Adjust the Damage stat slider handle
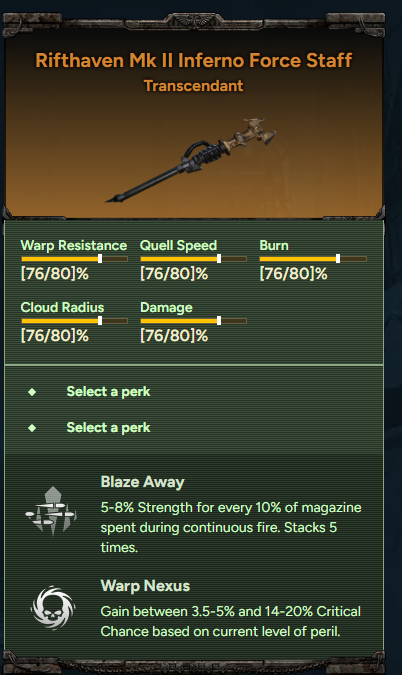Viewport: 402px width, 675px height. click(x=219, y=320)
